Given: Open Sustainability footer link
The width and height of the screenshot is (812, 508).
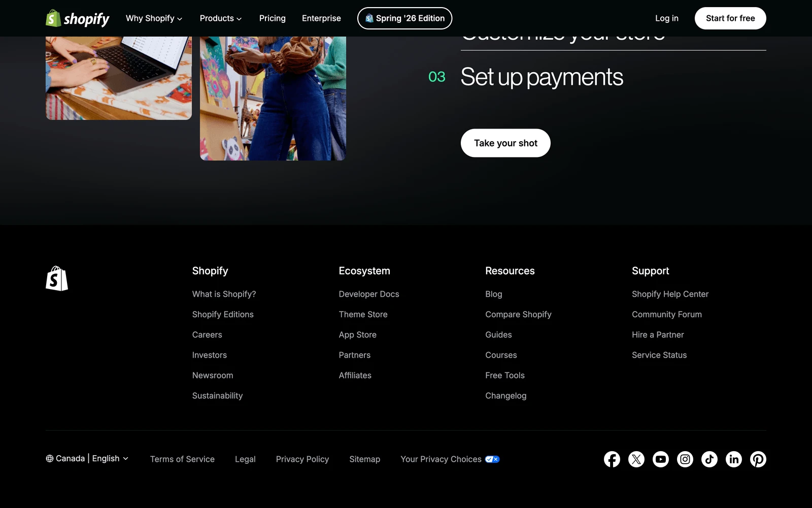Looking at the screenshot, I should coord(218,396).
